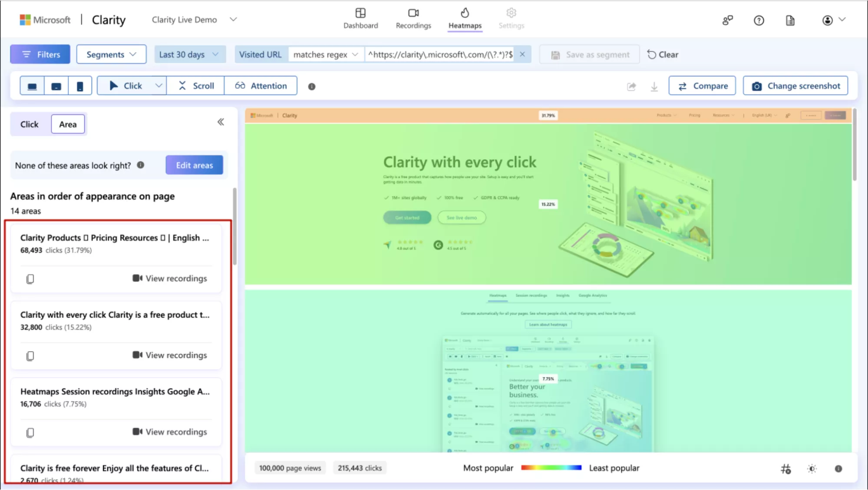The image size is (868, 490).
Task: Click the share heatmap icon
Action: point(631,86)
